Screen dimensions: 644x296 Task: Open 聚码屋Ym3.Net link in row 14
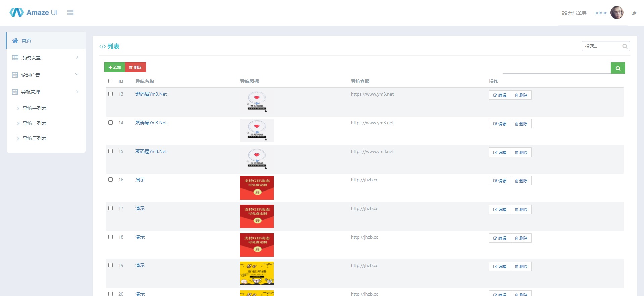pyautogui.click(x=151, y=123)
